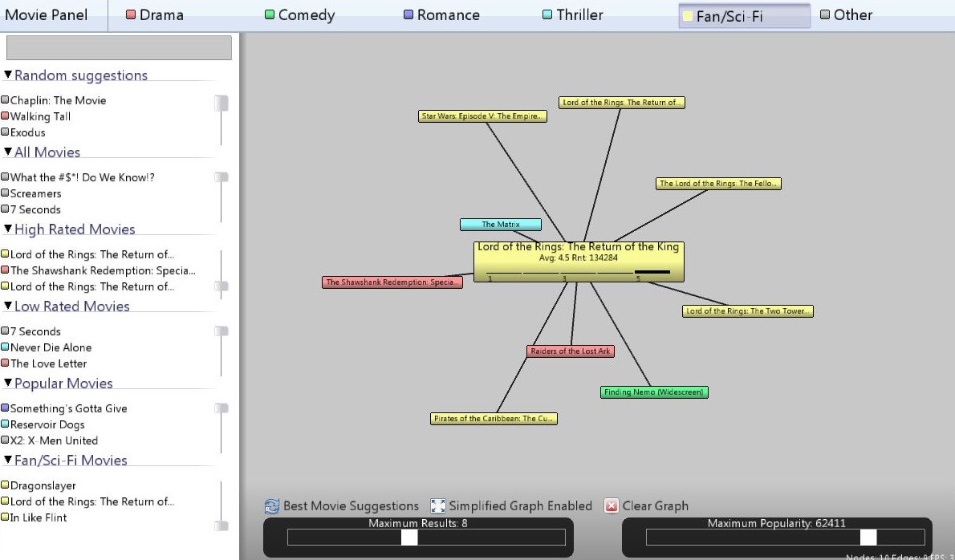Viewport: 955px width, 560px height.
Task: Click the Low Rated Movies scrollbar handle
Action: [221, 331]
